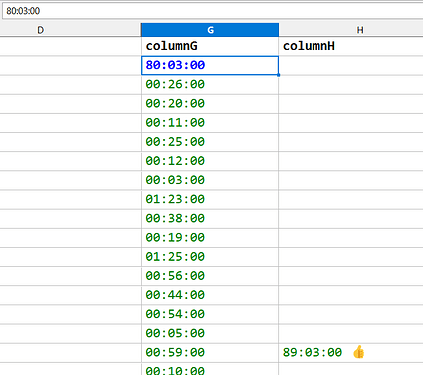
Task: Select the cell with 00:56:00
Action: [x=210, y=276]
